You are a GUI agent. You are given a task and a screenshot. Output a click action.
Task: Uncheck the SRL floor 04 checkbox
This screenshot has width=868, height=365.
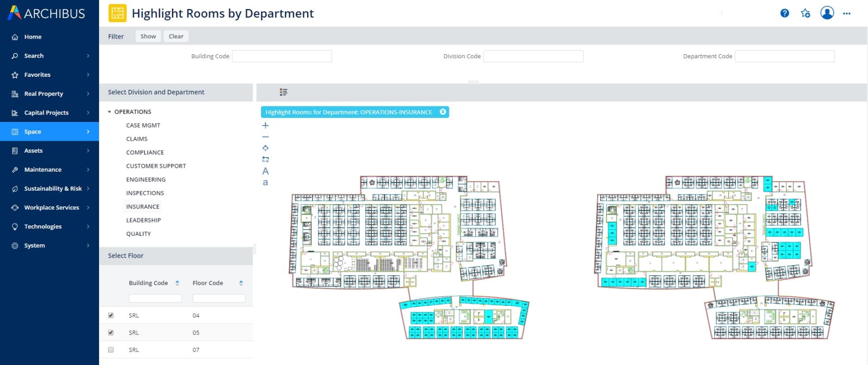pos(111,315)
